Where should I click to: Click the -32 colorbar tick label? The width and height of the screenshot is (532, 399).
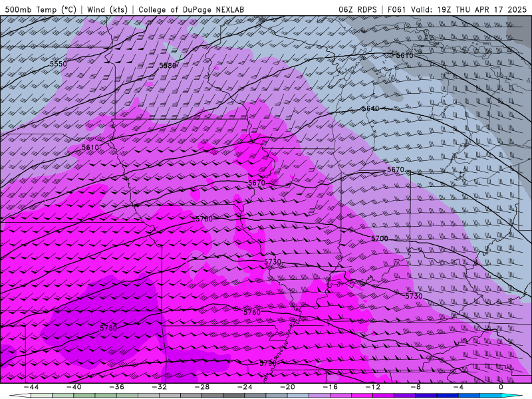(x=160, y=387)
